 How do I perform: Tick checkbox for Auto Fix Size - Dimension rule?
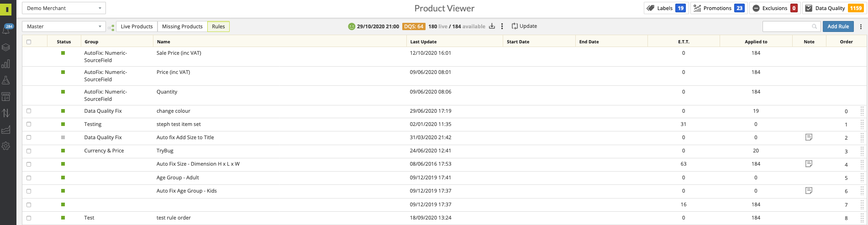tap(29, 164)
